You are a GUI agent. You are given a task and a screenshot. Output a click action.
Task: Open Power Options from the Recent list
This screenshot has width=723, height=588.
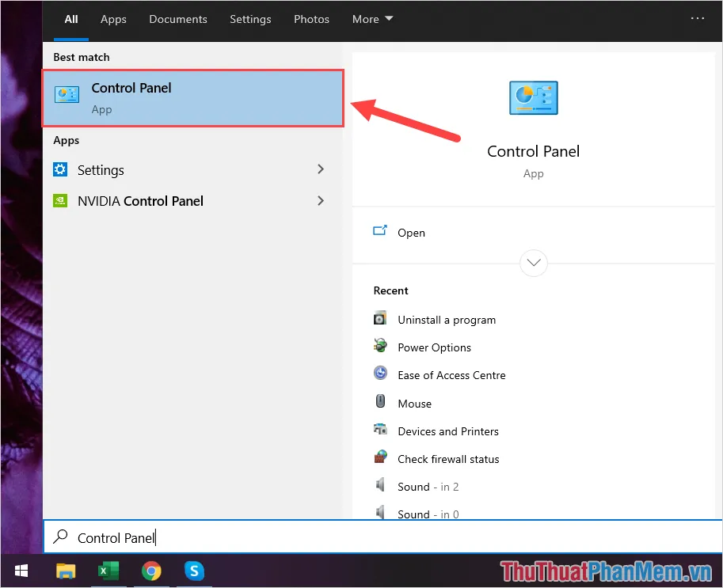tap(434, 347)
